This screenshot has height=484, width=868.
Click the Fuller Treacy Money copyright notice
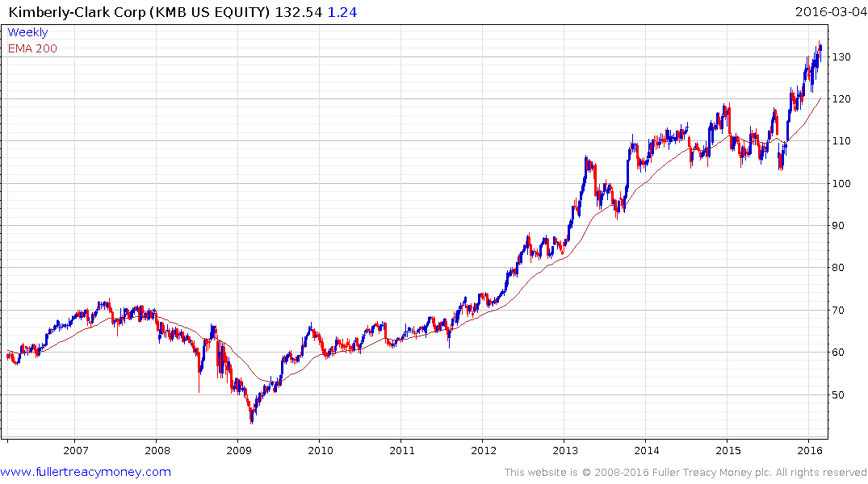click(686, 473)
